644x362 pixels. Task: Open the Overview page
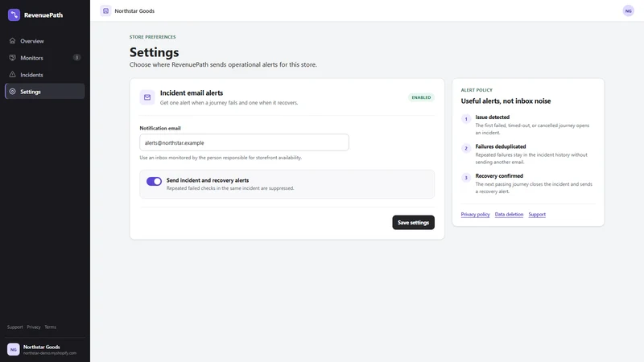(45, 41)
